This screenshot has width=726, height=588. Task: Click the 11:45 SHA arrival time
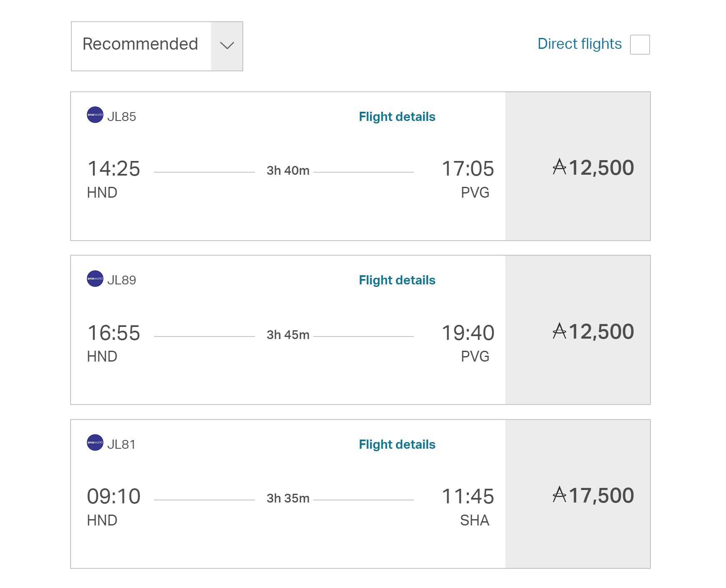(x=468, y=497)
